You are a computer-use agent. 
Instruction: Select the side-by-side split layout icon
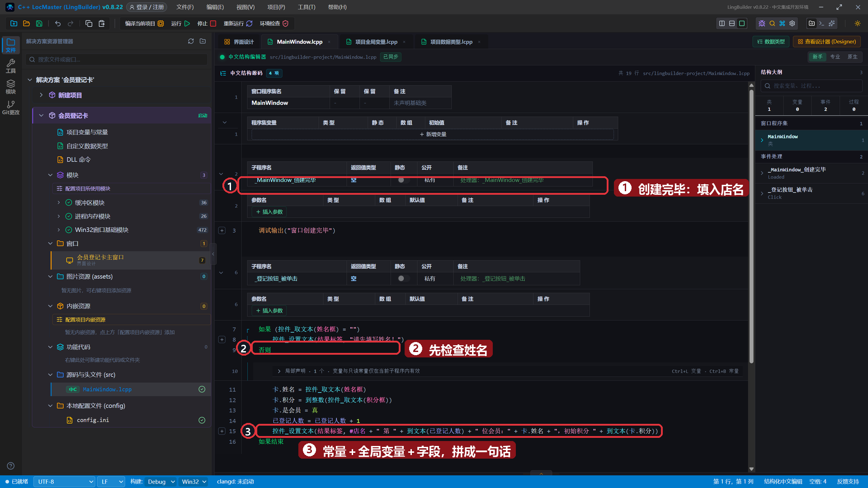coord(722,23)
